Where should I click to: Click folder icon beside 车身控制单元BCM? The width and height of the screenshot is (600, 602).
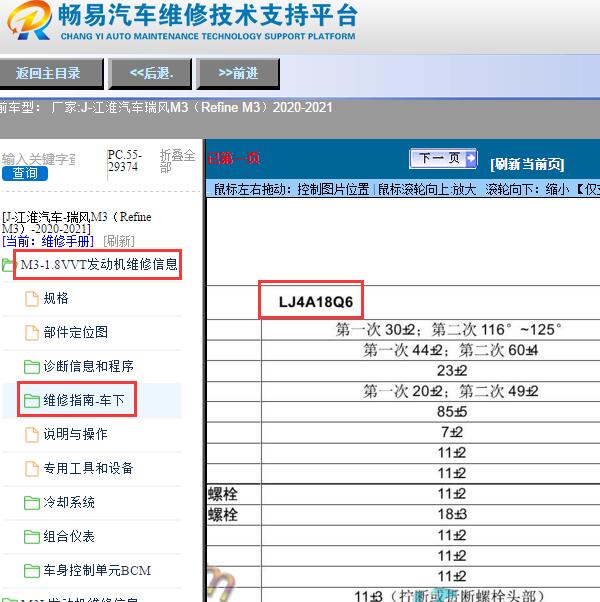pyautogui.click(x=32, y=571)
